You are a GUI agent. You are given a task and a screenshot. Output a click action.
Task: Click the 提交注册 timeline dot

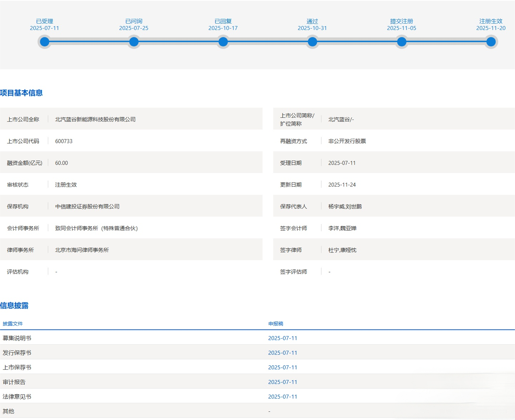(402, 42)
